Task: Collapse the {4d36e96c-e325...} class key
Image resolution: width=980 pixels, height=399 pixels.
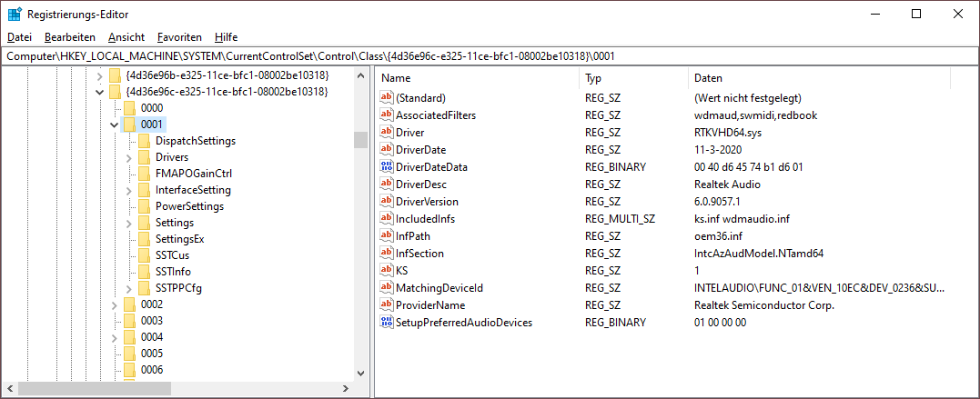Action: click(x=99, y=92)
